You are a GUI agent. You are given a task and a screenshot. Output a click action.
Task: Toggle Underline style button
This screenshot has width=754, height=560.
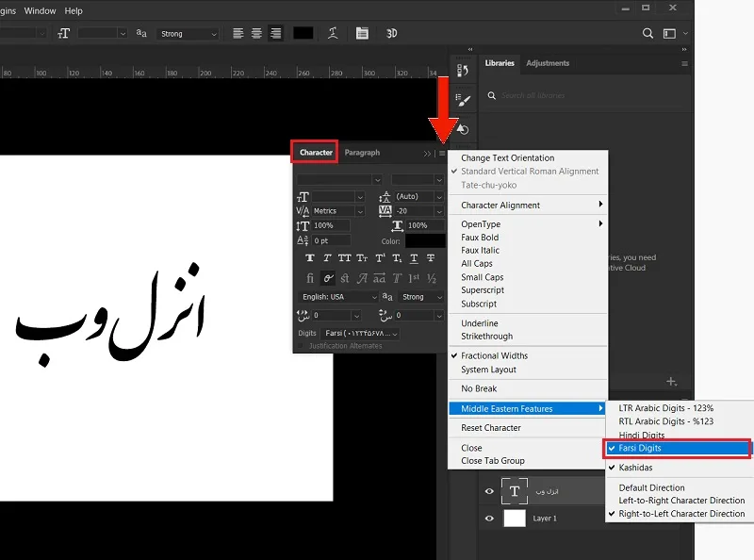pyautogui.click(x=414, y=258)
